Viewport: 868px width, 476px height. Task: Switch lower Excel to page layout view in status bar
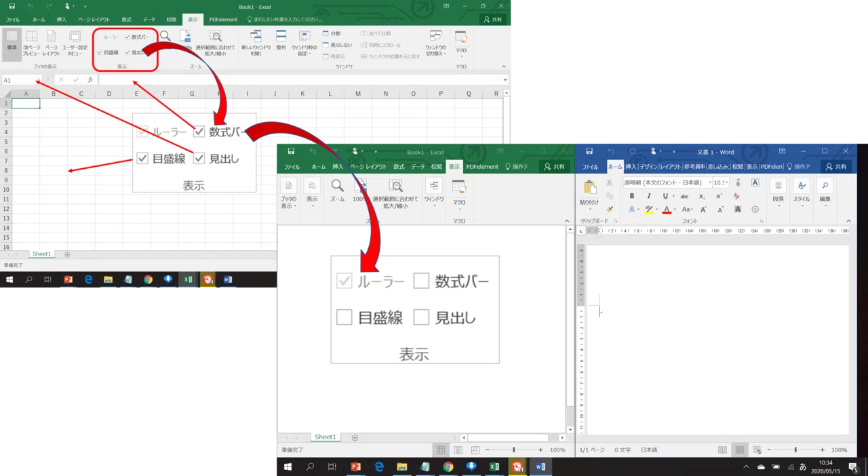(x=458, y=450)
